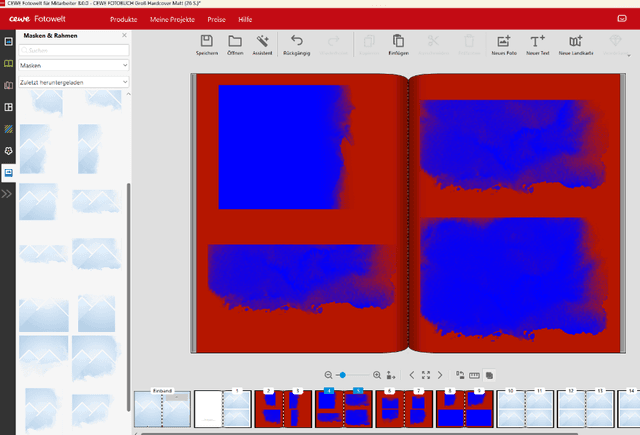This screenshot has width=640, height=435.
Task: Open the Assistent magic wand tool
Action: [262, 45]
